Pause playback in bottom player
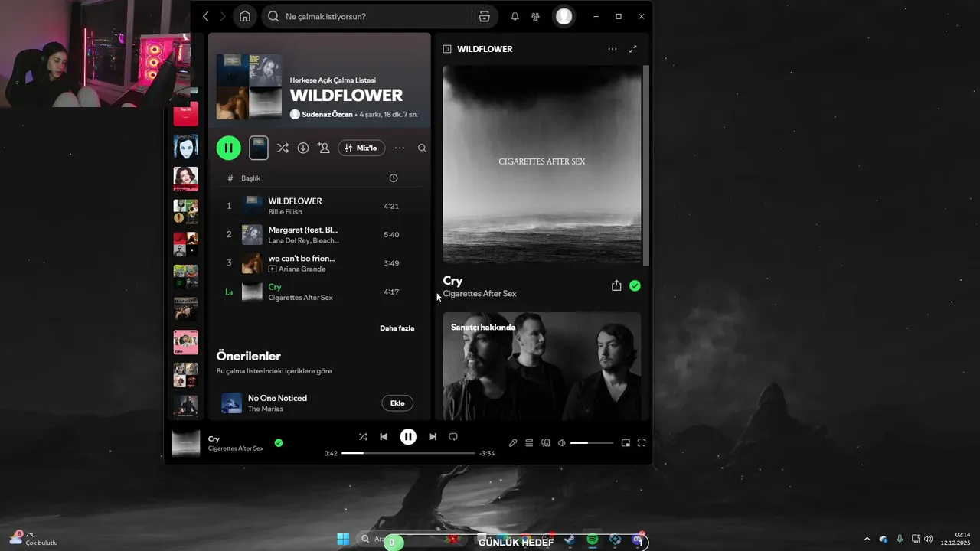This screenshot has width=980, height=551. (408, 437)
